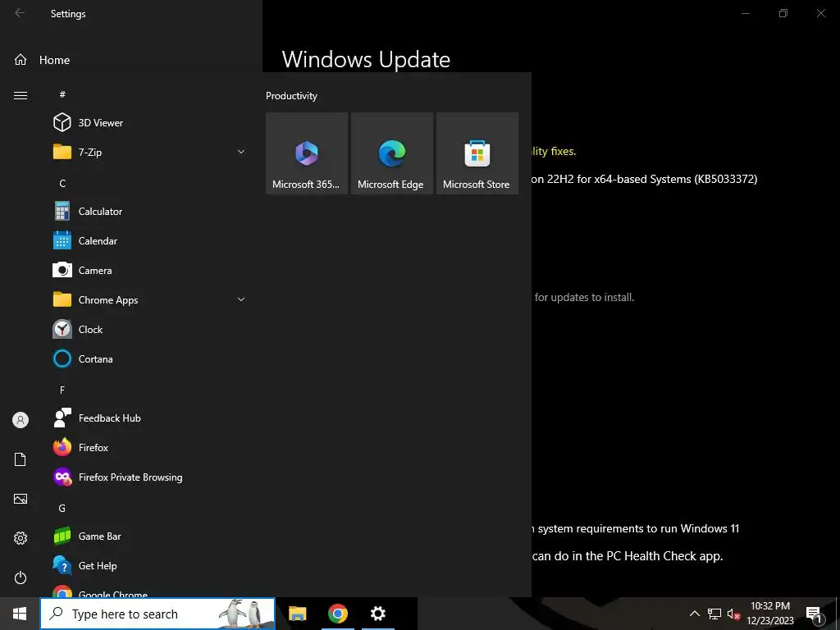
Task: Open the clock and date flyout
Action: pos(770,614)
